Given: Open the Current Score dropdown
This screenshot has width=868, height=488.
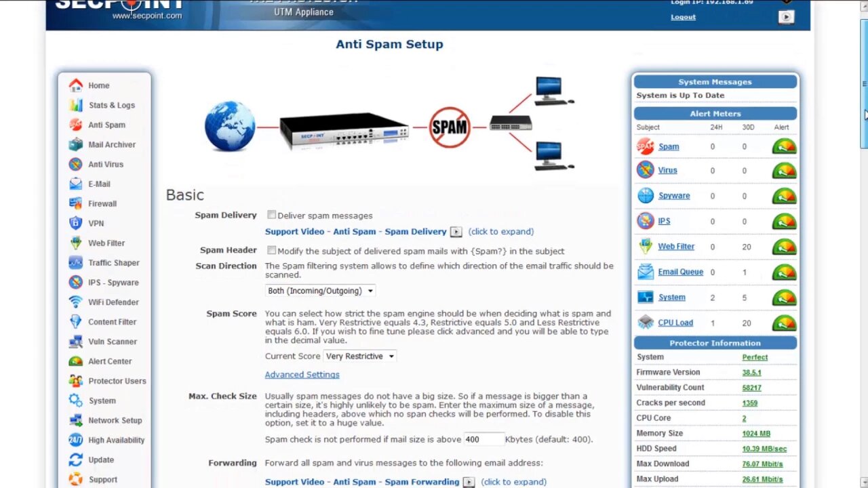Looking at the screenshot, I should 359,356.
